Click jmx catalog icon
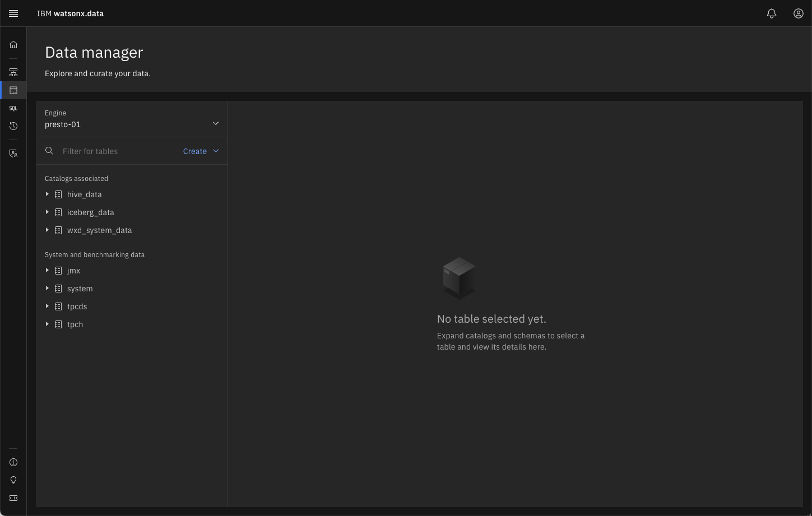The height and width of the screenshot is (516, 812). pos(58,271)
